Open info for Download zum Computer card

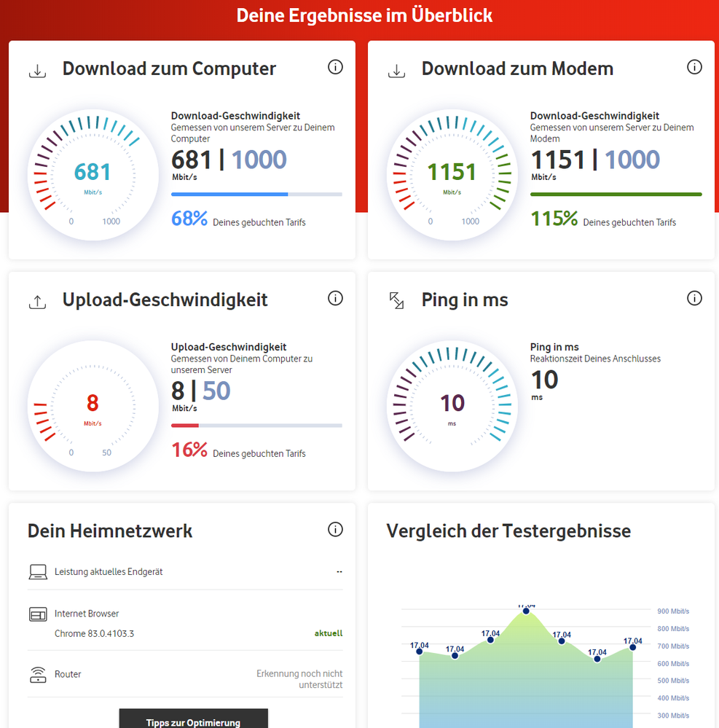tap(335, 67)
